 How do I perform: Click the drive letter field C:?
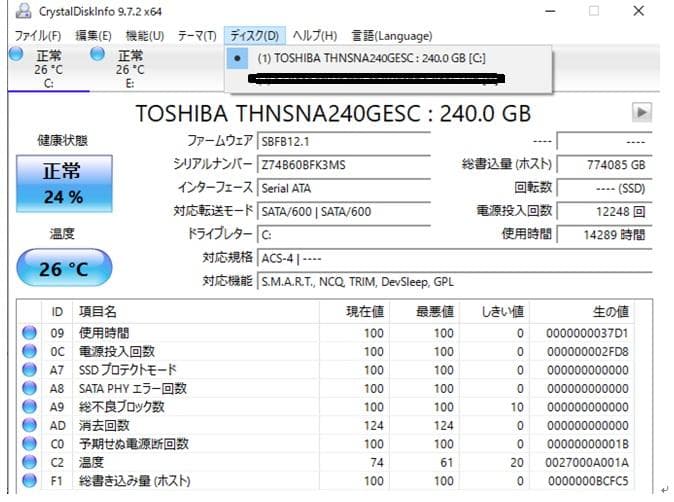point(344,235)
